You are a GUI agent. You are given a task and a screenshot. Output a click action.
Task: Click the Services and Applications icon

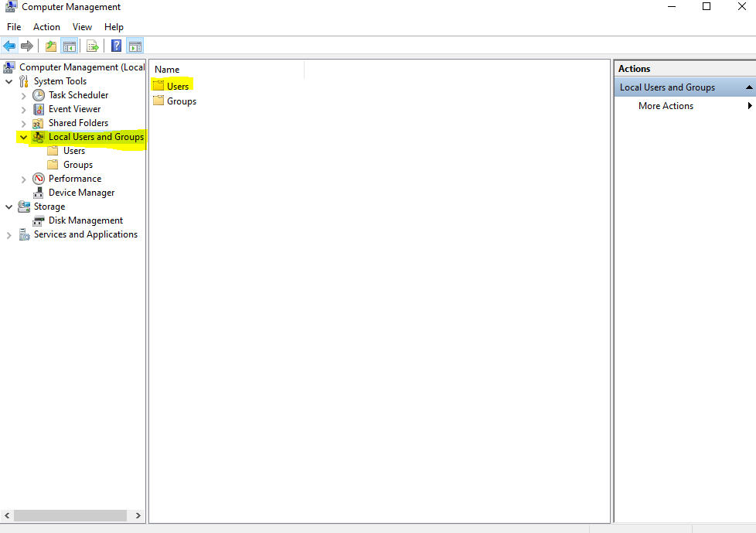click(x=24, y=234)
